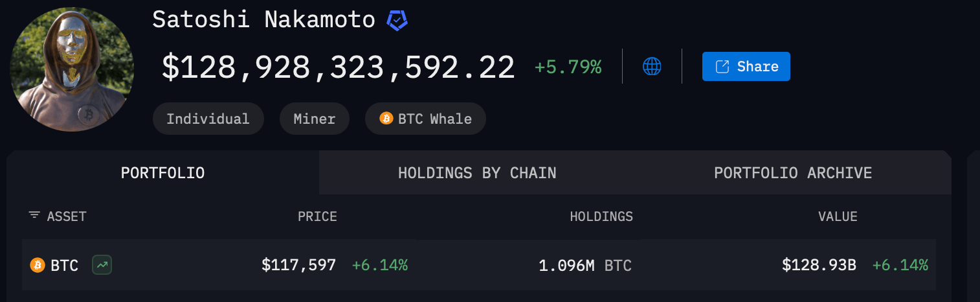
Task: Switch to the Portfolio tab
Action: (162, 173)
